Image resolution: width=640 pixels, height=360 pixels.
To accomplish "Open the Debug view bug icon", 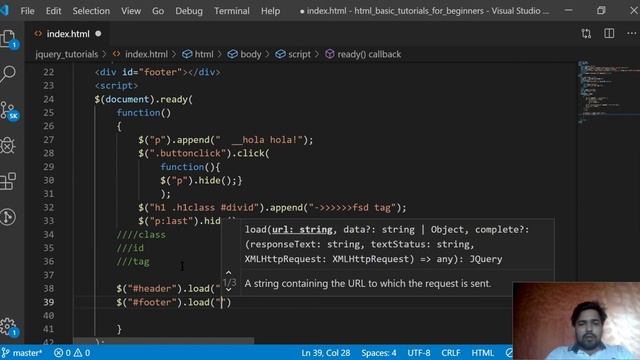I will (8, 145).
